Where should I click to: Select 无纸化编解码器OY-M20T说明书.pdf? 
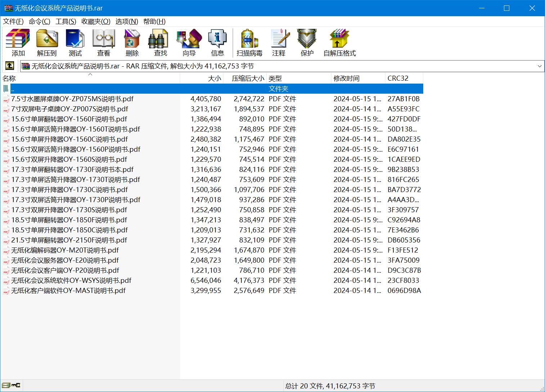[x=212, y=250]
